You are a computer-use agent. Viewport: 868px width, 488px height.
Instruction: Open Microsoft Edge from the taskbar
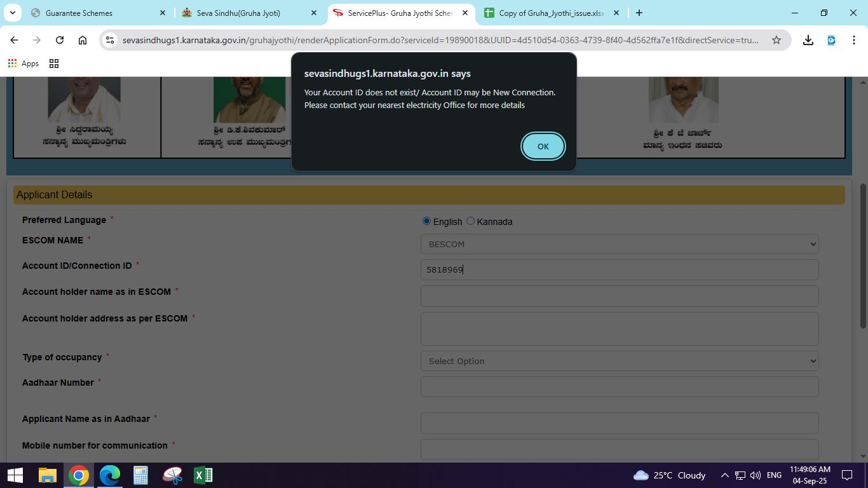110,475
